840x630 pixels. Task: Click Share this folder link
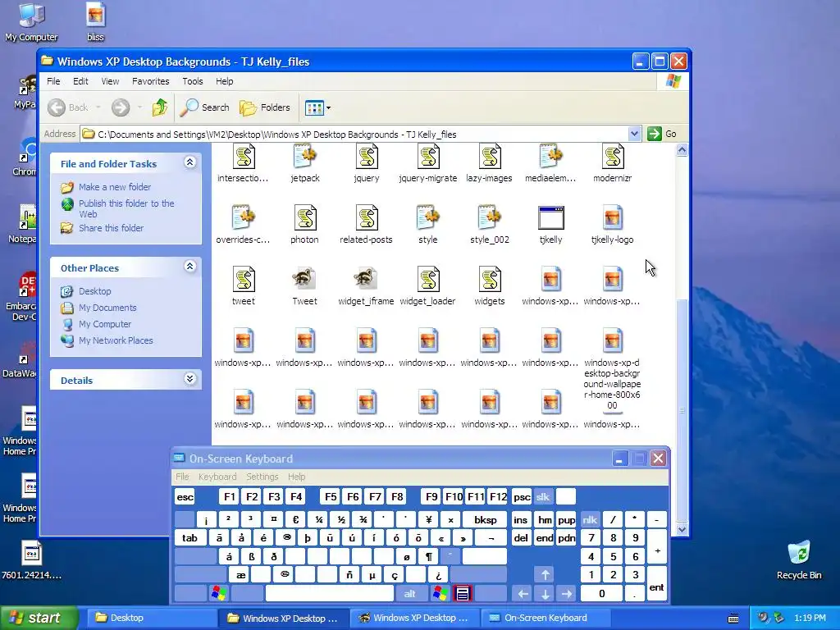[111, 228]
